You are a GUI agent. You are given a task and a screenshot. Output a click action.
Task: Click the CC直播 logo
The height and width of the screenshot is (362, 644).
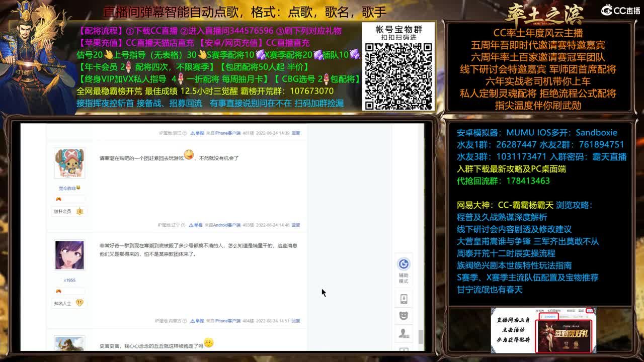620,10
